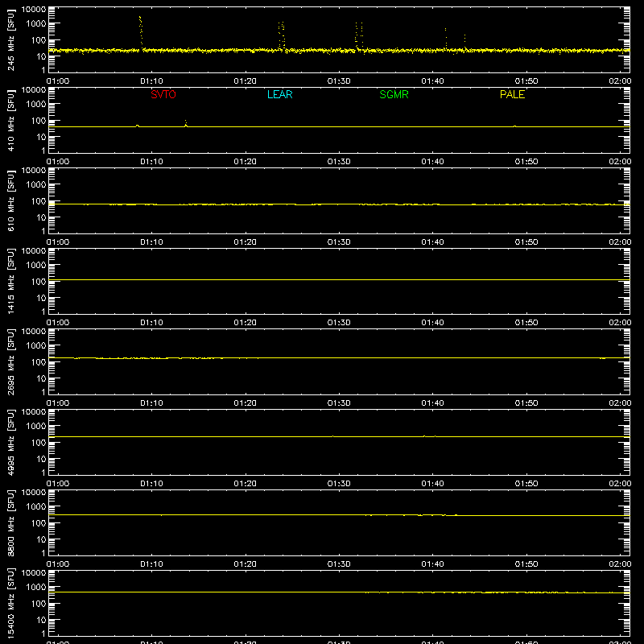The image size is (644, 644).
Task: Select the yellow PALE station label
Action: [512, 94]
